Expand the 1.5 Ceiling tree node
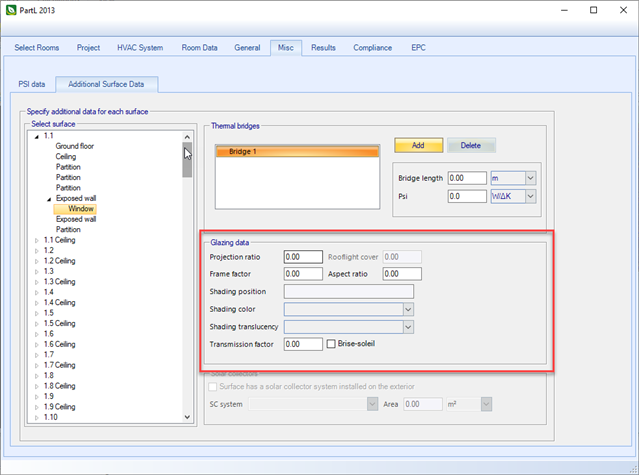The height and width of the screenshot is (475, 639). point(37,324)
